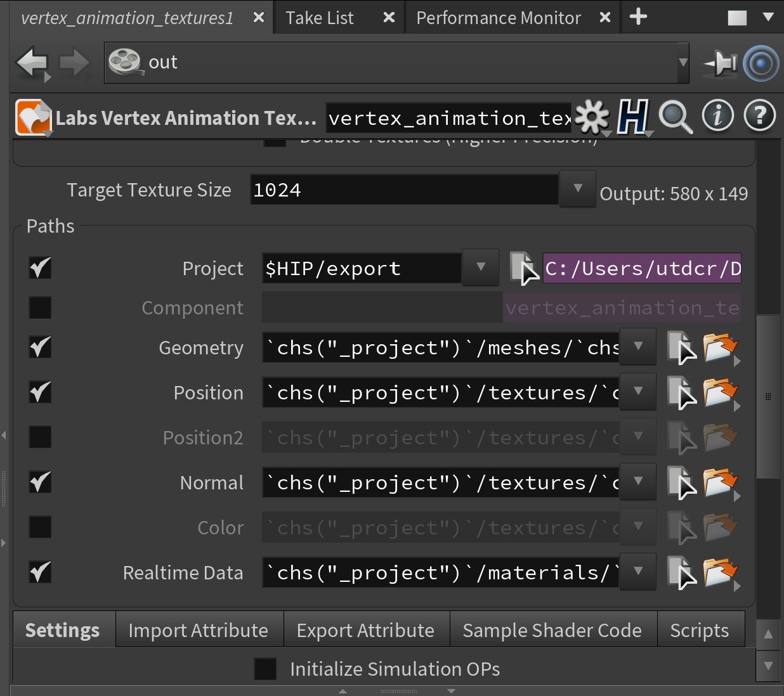Go back with the left arrow icon
The height and width of the screenshot is (696, 784).
[x=33, y=63]
